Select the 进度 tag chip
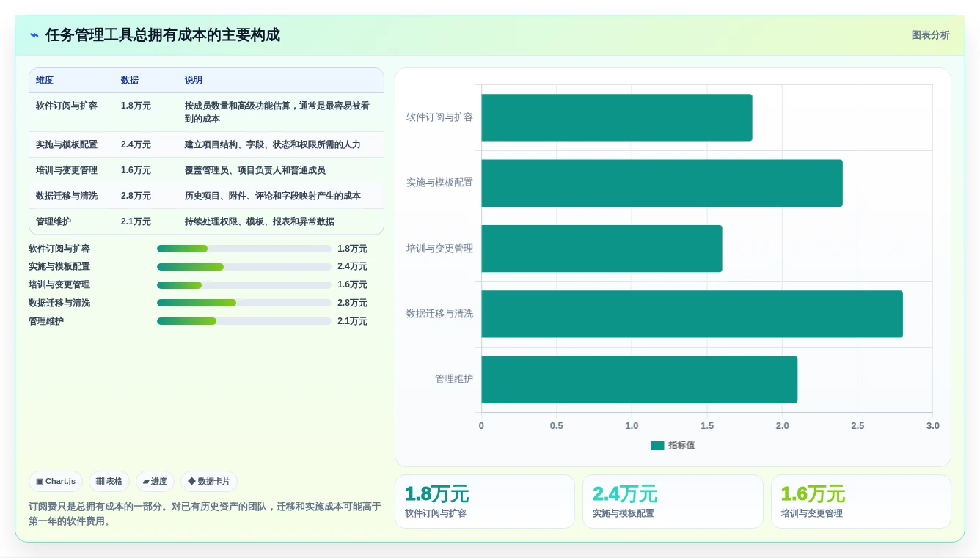Viewport: 980px width, 558px height. 155,482
